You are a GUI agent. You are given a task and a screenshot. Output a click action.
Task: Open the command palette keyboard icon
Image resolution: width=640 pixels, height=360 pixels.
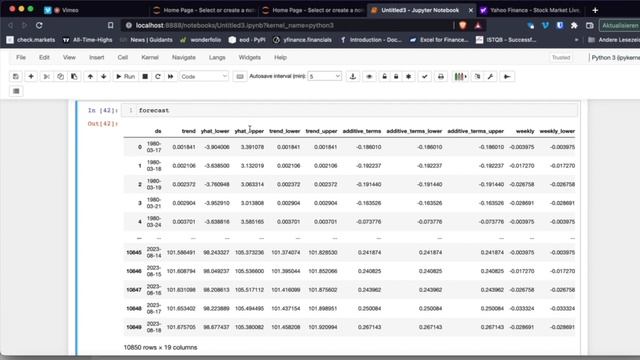(240, 76)
